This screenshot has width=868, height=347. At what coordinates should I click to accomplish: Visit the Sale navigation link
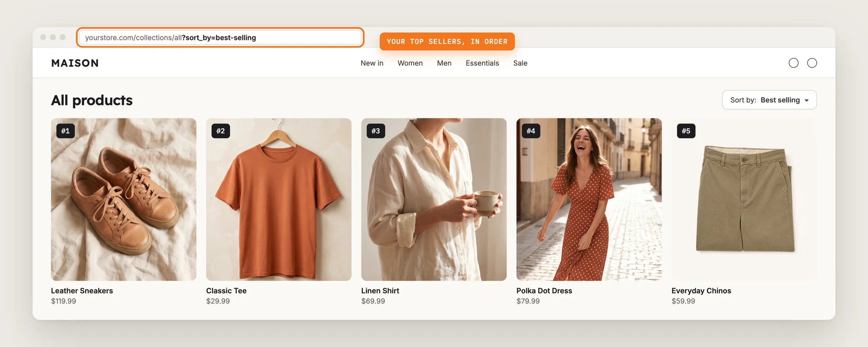(520, 63)
